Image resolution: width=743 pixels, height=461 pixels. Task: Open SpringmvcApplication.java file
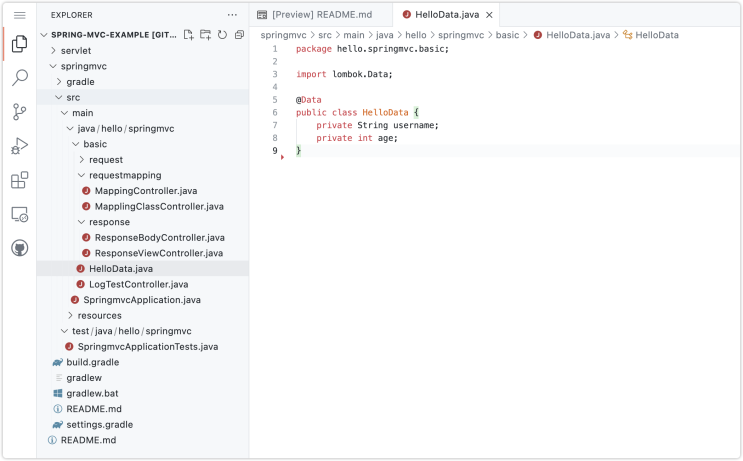142,300
